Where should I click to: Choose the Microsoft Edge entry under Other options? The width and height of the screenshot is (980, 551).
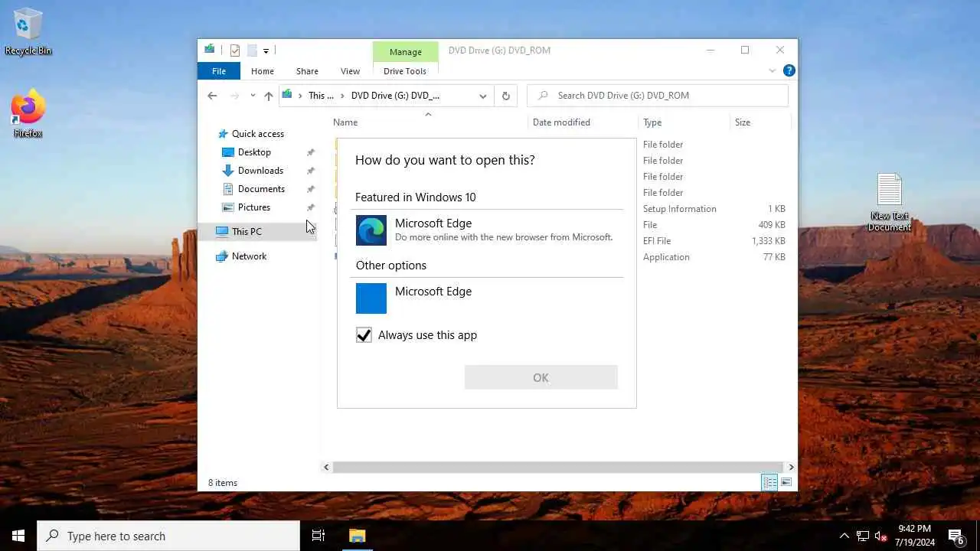488,298
